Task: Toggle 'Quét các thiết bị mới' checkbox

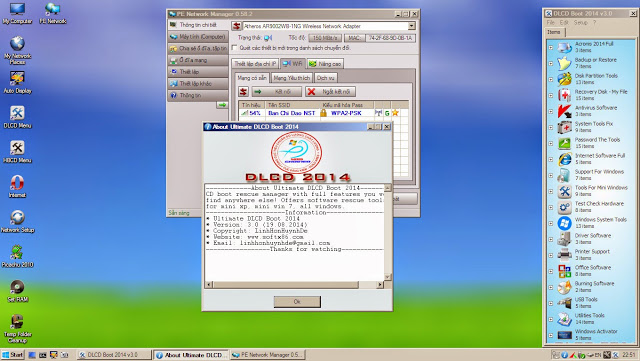Action: tap(234, 48)
